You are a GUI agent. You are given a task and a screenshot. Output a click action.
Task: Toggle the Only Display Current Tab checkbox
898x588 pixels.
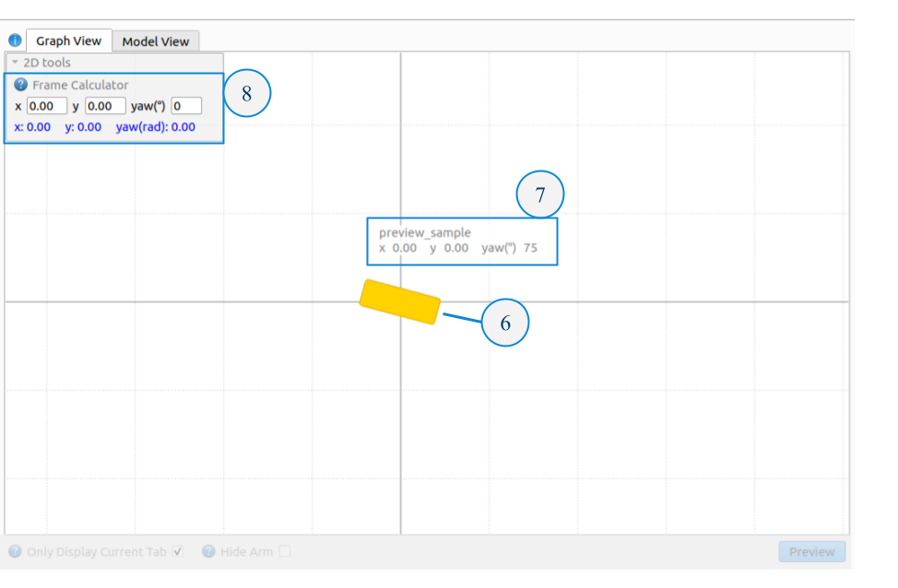179,552
